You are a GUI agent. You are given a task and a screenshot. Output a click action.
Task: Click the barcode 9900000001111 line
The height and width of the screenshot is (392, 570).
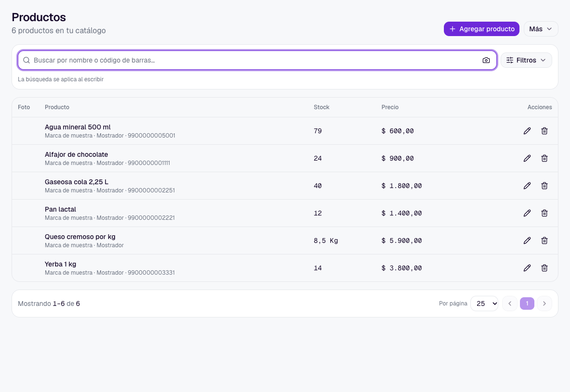[107, 163]
